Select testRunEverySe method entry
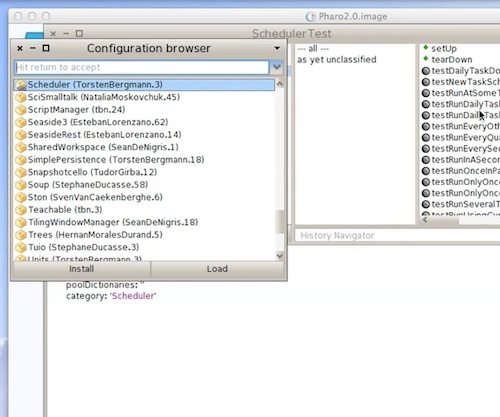The image size is (500, 417). pyautogui.click(x=465, y=149)
